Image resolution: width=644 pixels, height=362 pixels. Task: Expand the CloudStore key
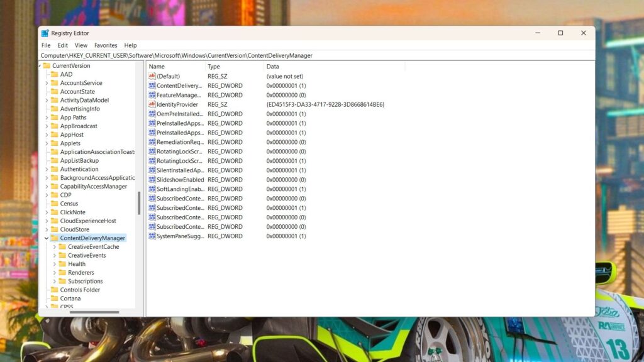47,229
